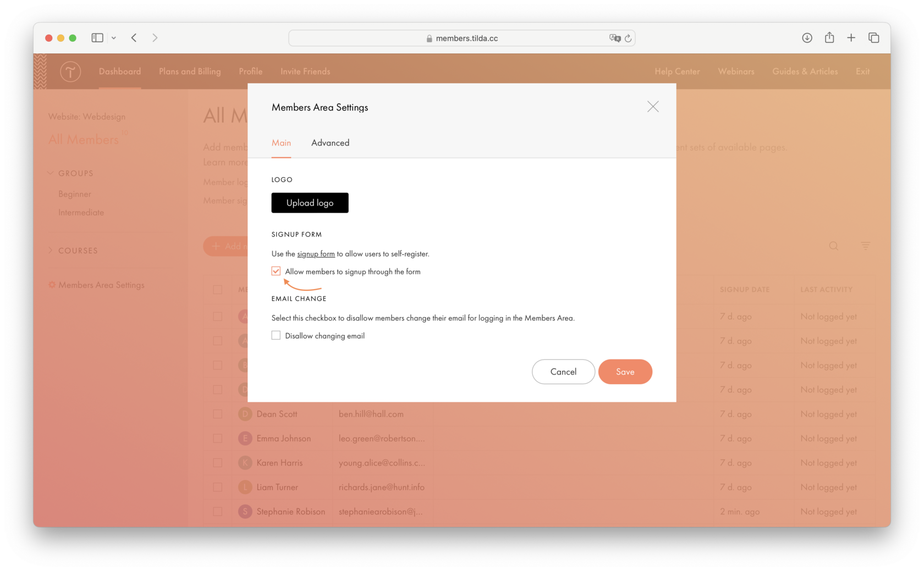Click the browser back arrow

134,37
